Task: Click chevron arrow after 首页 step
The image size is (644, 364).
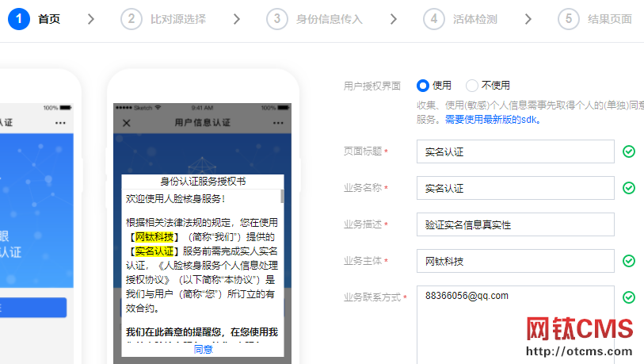Action: 91,19
